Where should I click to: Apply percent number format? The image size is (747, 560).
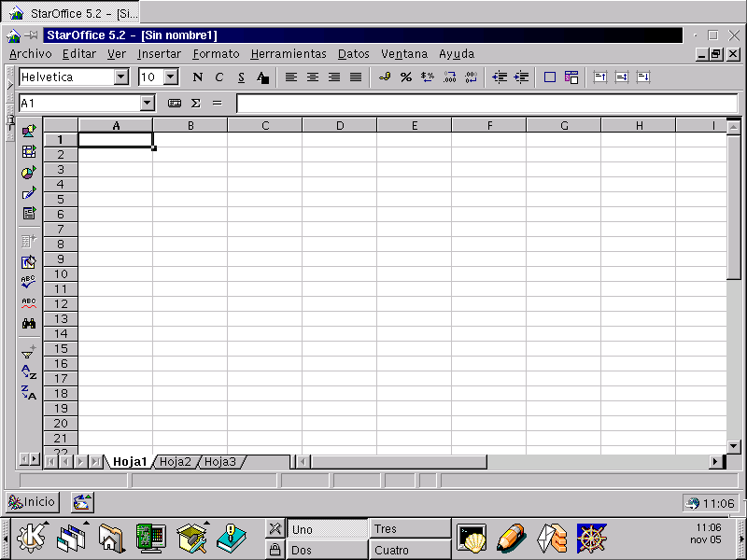point(406,77)
